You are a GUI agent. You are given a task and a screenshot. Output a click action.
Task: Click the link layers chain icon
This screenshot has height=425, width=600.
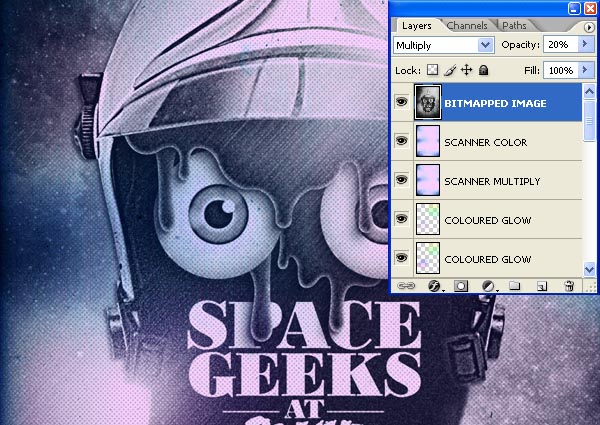(x=406, y=286)
